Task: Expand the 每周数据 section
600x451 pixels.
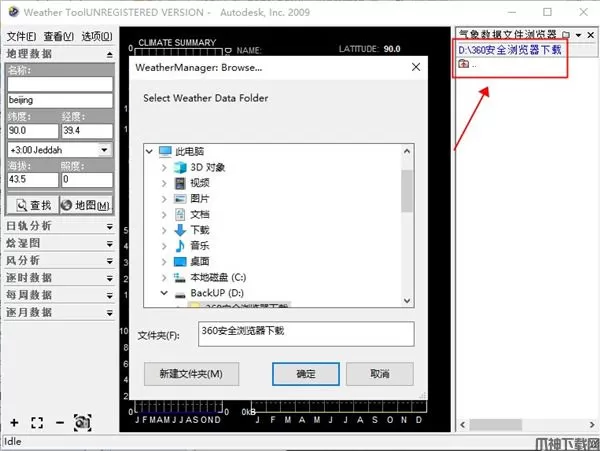Action: (x=110, y=295)
